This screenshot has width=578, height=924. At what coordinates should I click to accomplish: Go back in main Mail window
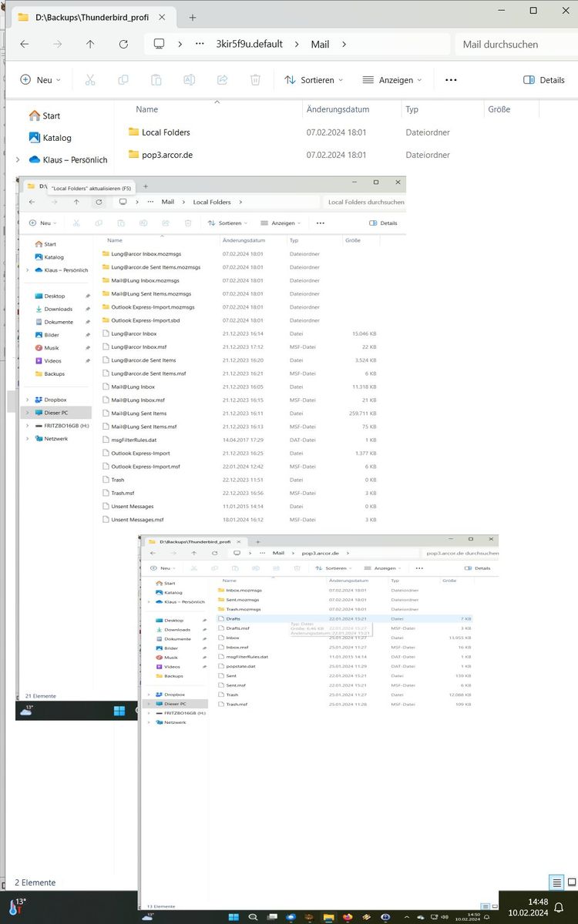click(x=25, y=45)
